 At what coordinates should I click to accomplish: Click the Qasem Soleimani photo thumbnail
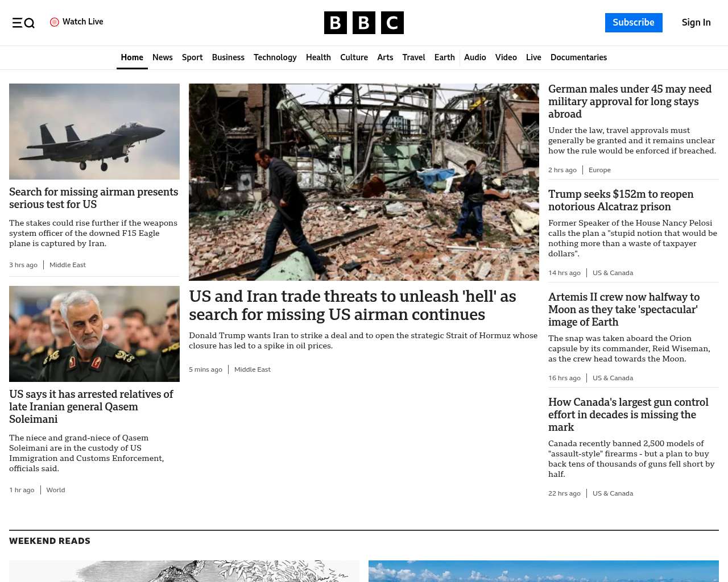(94, 334)
